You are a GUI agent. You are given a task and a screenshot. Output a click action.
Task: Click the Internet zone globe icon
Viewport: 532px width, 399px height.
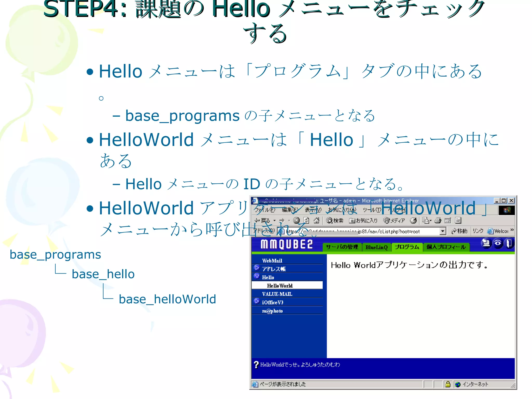[x=458, y=384]
